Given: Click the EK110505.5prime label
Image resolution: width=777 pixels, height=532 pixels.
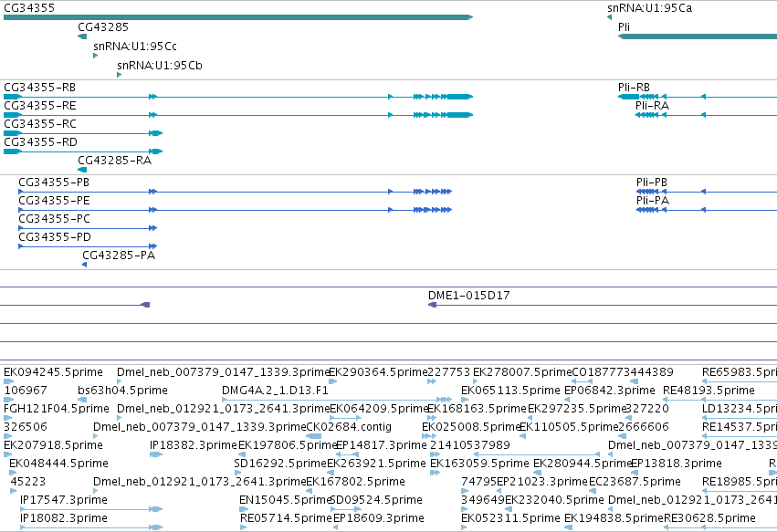Looking at the screenshot, I should tap(569, 427).
